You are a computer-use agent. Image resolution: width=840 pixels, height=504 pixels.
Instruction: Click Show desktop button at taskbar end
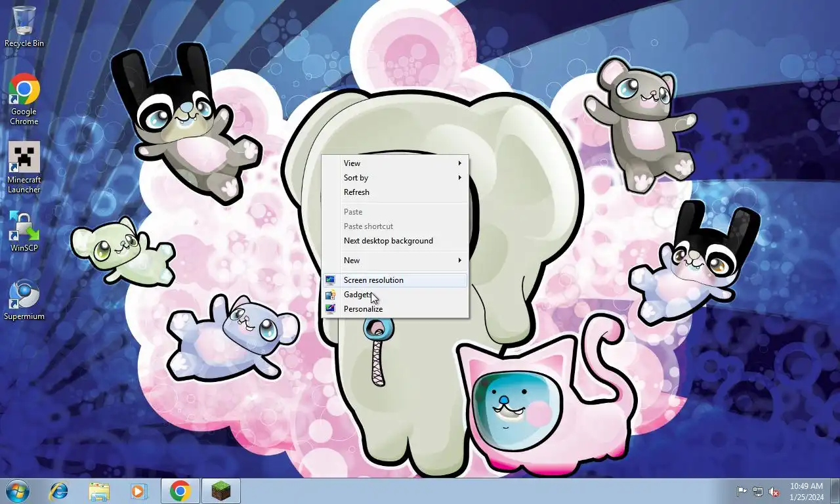point(835,491)
